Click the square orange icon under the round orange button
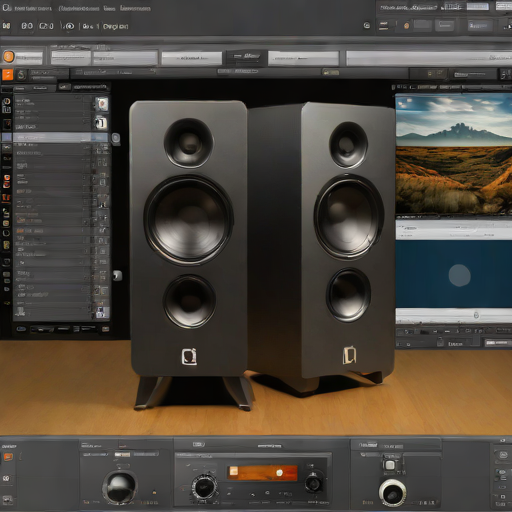 pyautogui.click(x=7, y=74)
